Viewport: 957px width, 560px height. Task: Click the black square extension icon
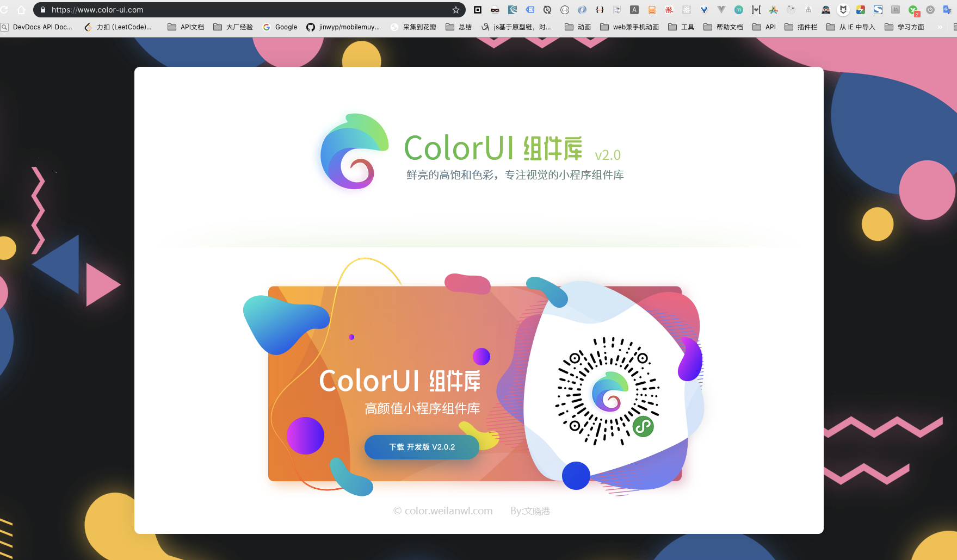click(478, 10)
